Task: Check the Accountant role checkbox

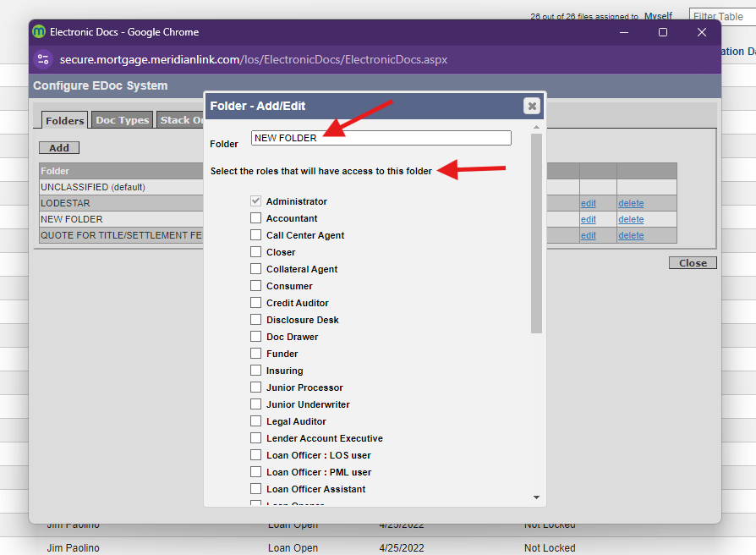Action: click(x=255, y=218)
